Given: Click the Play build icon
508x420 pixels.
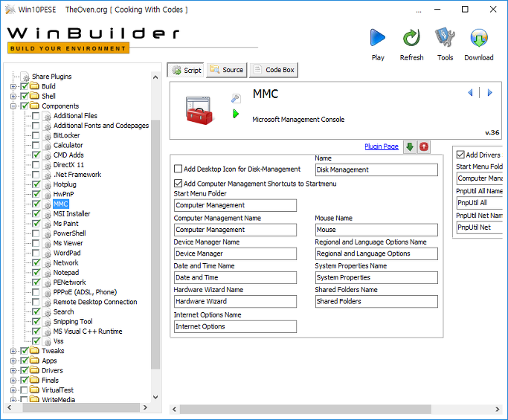Looking at the screenshot, I should pyautogui.click(x=377, y=38).
